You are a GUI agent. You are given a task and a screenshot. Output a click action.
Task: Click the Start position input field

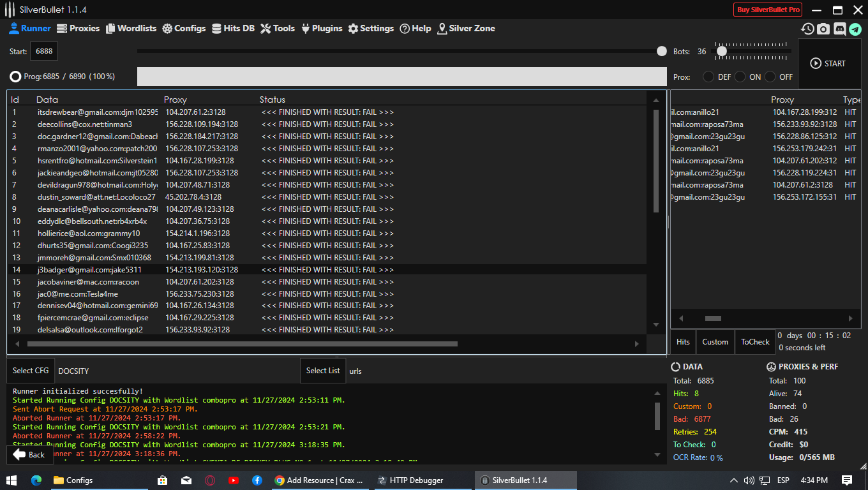click(x=45, y=51)
